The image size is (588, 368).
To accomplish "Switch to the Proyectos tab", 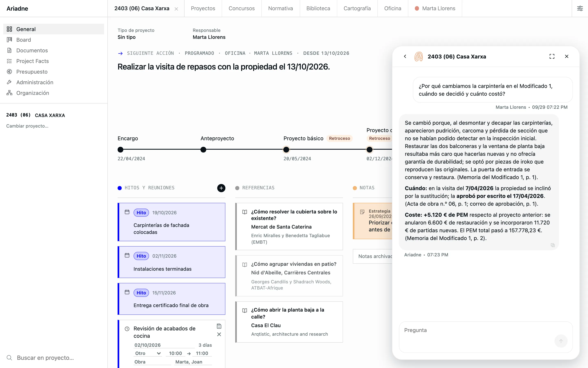I will pos(203,9).
